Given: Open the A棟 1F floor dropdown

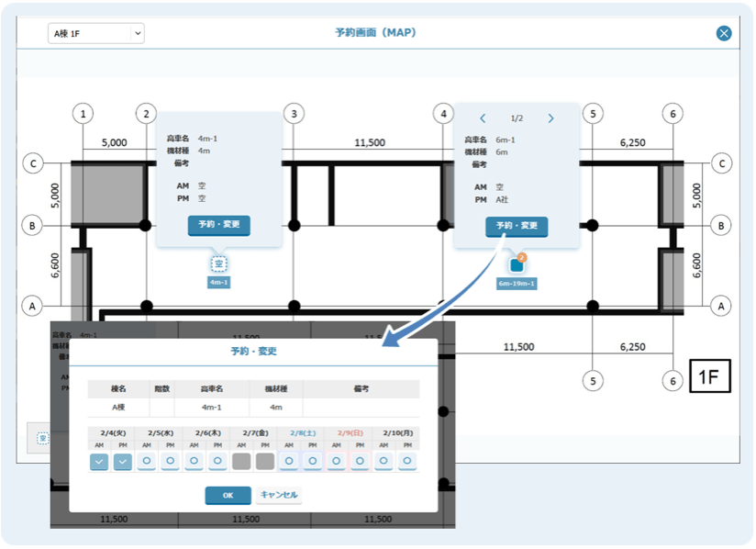Looking at the screenshot, I should [x=96, y=34].
